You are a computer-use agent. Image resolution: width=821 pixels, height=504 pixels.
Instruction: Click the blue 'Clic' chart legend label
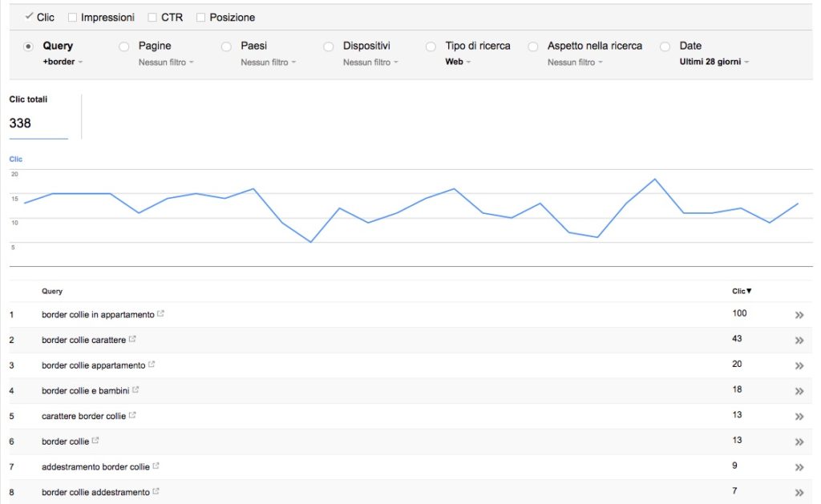(16, 159)
